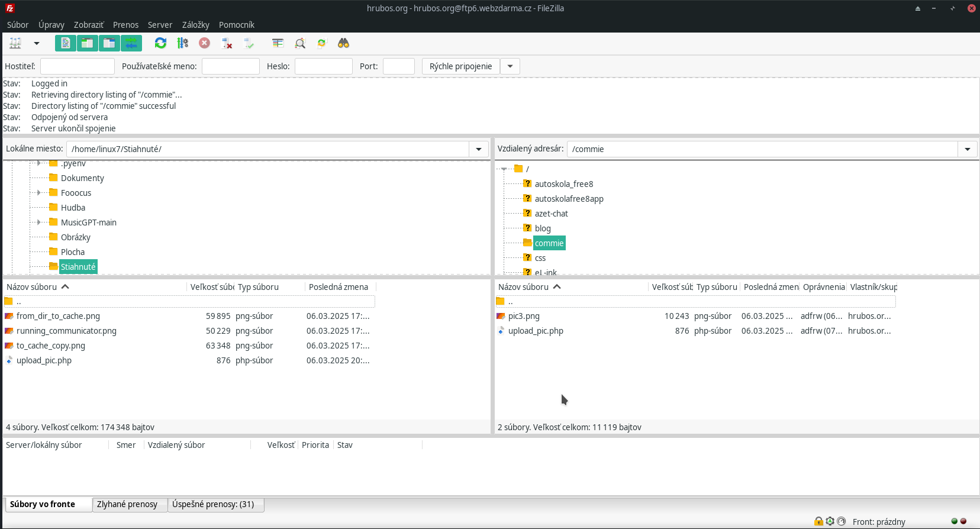Image resolution: width=980 pixels, height=529 pixels.
Task: Open the Prenos menu
Action: tap(125, 25)
